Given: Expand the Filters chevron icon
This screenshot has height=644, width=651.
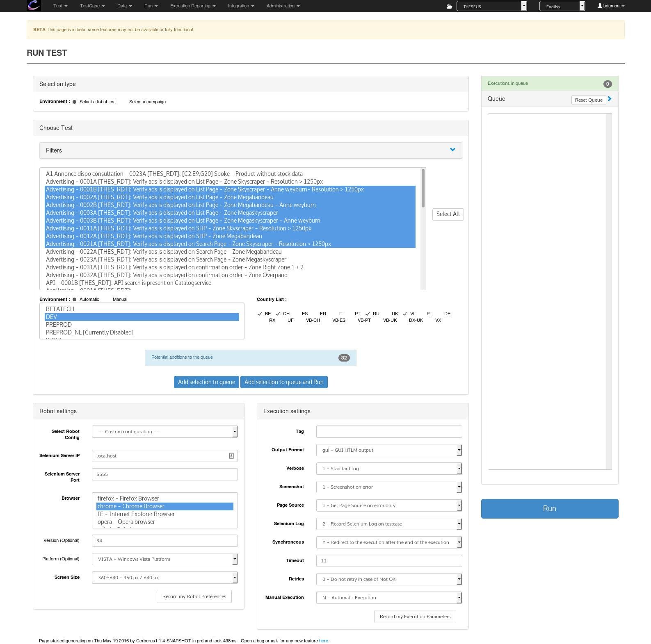Looking at the screenshot, I should coord(452,150).
